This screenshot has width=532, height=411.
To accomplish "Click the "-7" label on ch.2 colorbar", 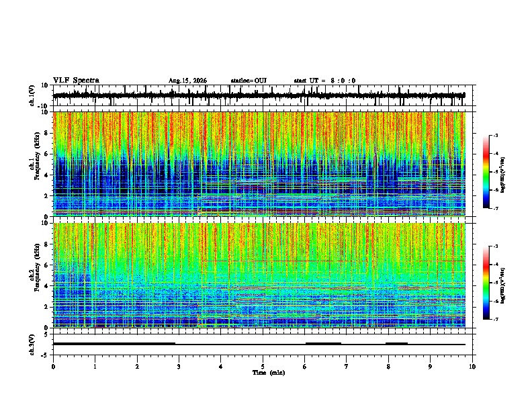I will point(495,320).
